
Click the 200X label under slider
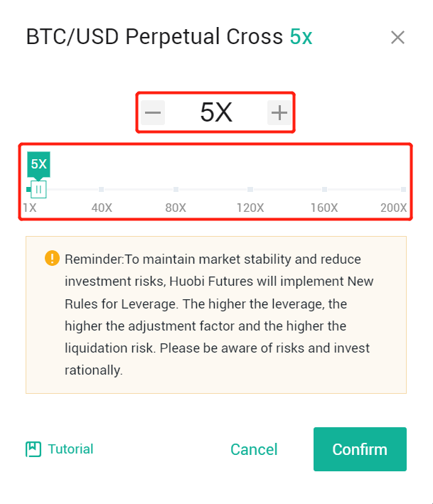[x=393, y=208]
